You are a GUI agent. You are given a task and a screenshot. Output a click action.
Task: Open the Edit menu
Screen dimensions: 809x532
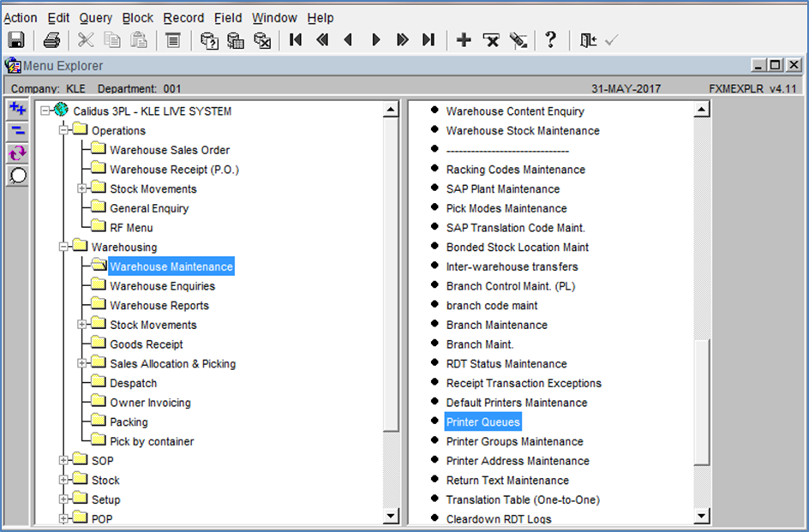(58, 17)
